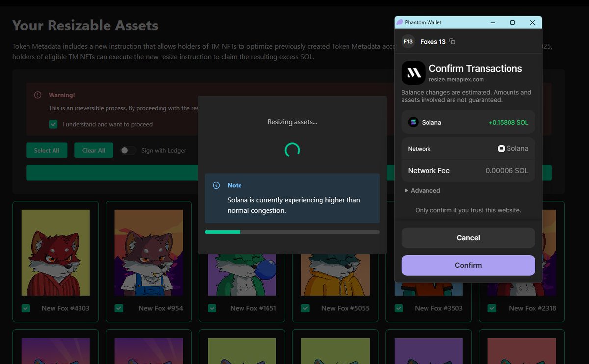
Task: Uncheck I understand and want to proceed
Action: 53,124
